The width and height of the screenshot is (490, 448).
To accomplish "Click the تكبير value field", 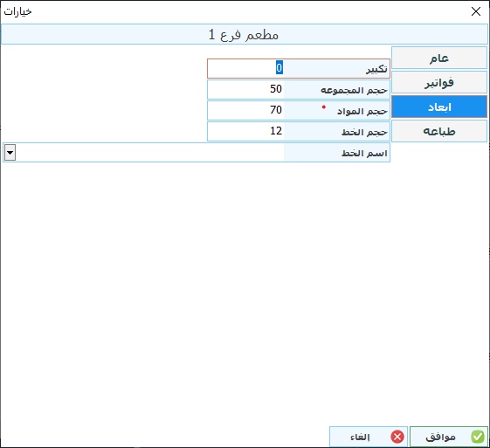I will point(246,68).
